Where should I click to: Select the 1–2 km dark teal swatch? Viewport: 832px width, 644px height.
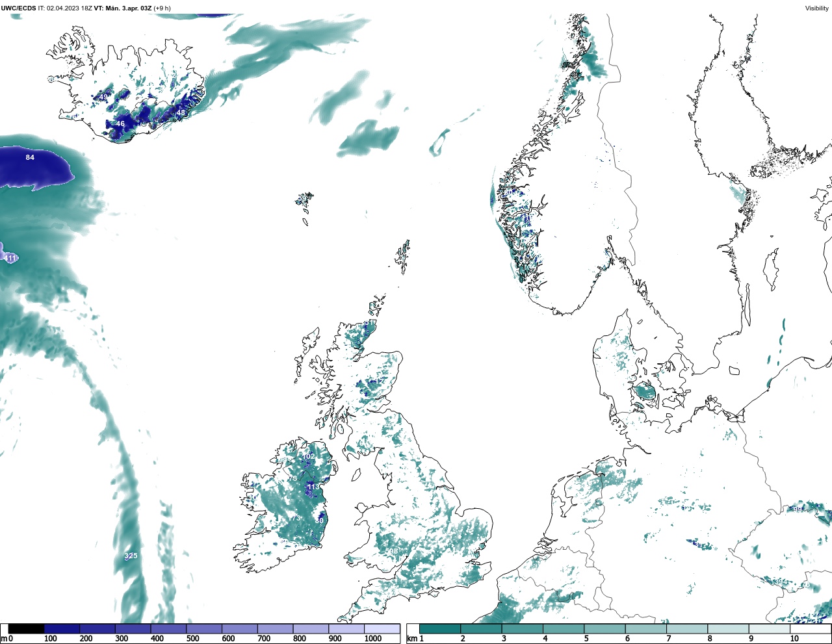click(440, 628)
